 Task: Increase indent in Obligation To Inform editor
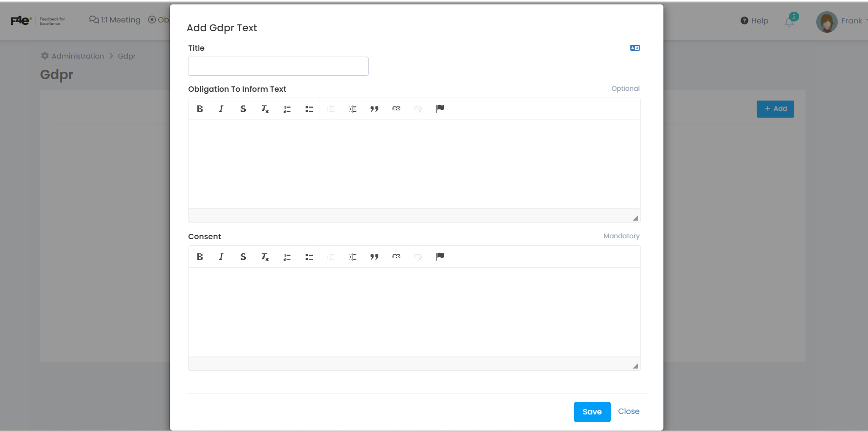pos(352,109)
